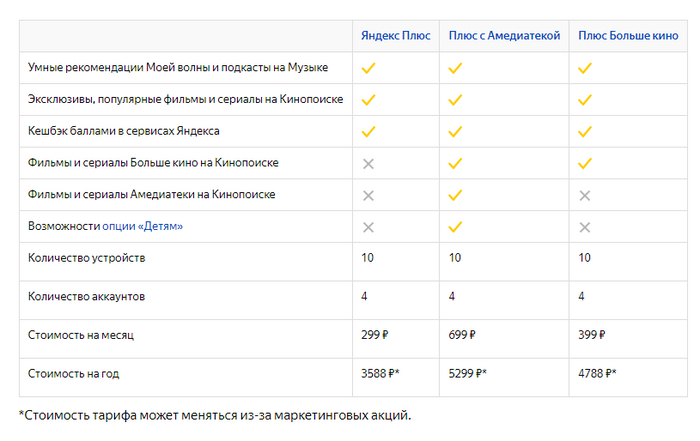Click Плюс с Амедиатекой checkmark for Амедиатека films
700x441 pixels.
(455, 195)
